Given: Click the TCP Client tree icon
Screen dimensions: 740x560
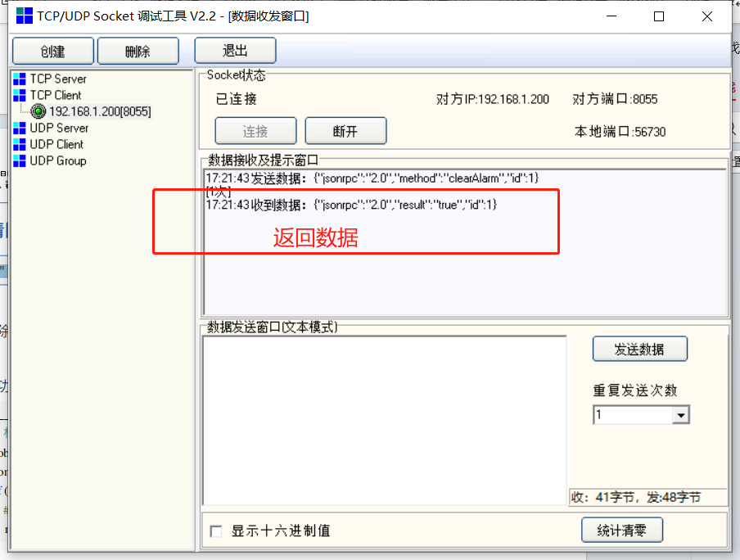Looking at the screenshot, I should click(x=20, y=96).
